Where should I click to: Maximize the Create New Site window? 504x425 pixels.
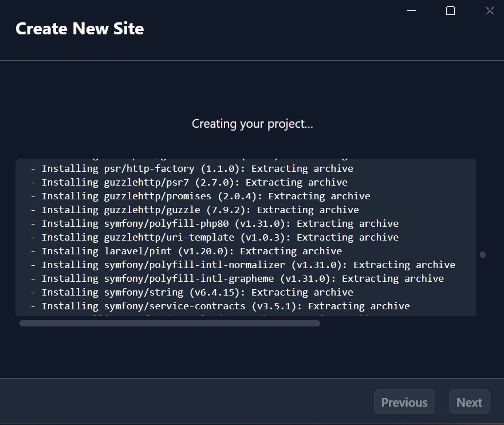coord(450,10)
